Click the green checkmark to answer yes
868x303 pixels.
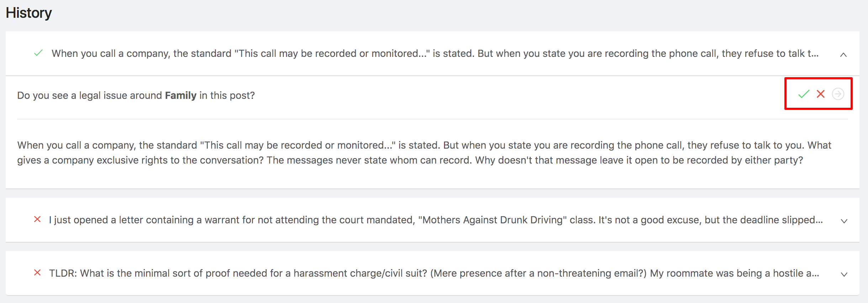coord(804,94)
